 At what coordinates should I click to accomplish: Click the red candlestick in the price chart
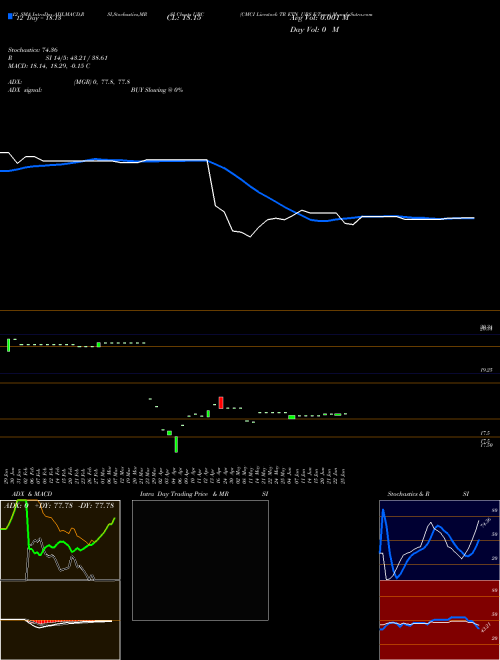pos(221,402)
